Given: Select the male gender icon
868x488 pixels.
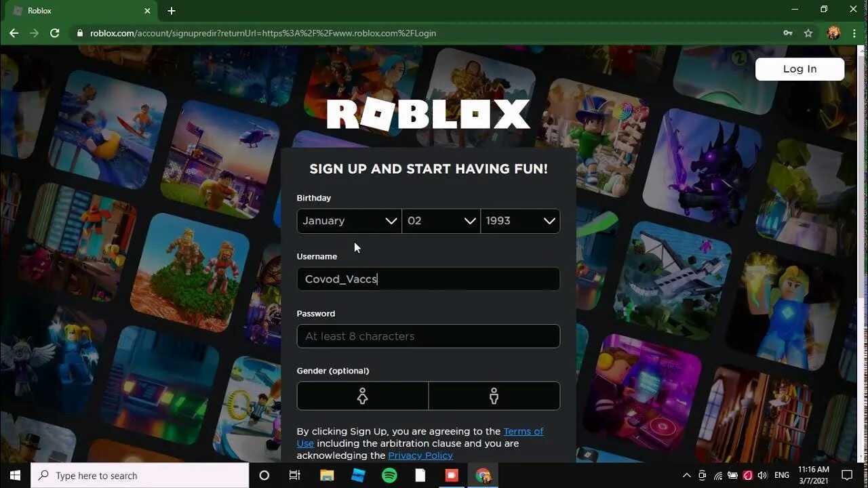Looking at the screenshot, I should (494, 396).
